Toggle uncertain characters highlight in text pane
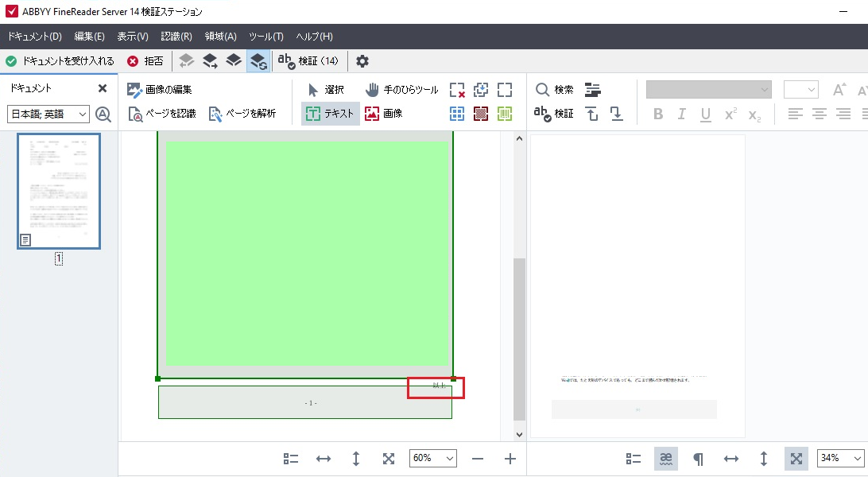This screenshot has height=477, width=868. point(666,458)
